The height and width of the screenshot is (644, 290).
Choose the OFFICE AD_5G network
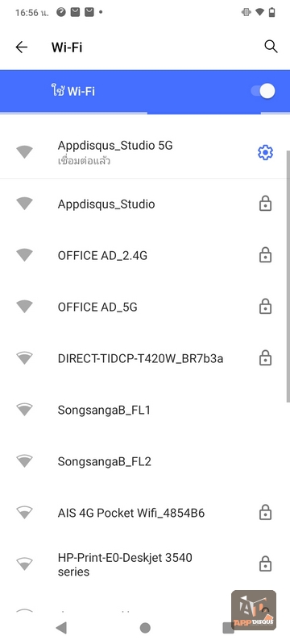coord(145,308)
